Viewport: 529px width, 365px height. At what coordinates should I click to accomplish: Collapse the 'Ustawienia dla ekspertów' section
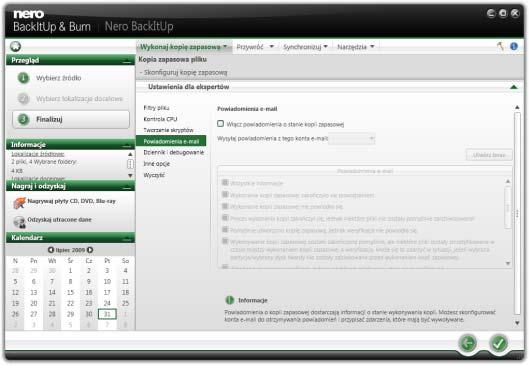[513, 87]
